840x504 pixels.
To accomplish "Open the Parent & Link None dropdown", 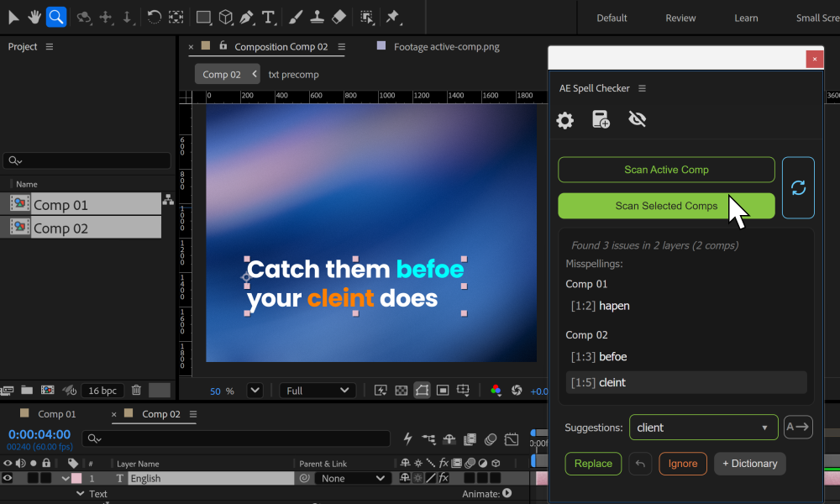I will [x=353, y=478].
